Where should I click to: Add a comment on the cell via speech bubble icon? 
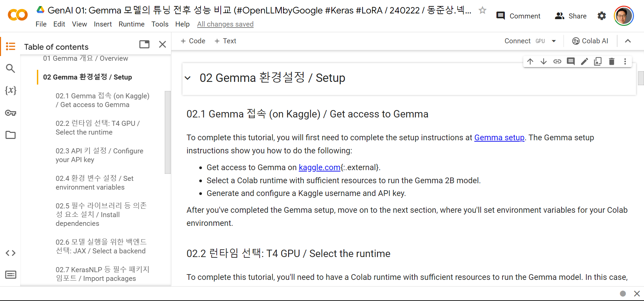571,61
